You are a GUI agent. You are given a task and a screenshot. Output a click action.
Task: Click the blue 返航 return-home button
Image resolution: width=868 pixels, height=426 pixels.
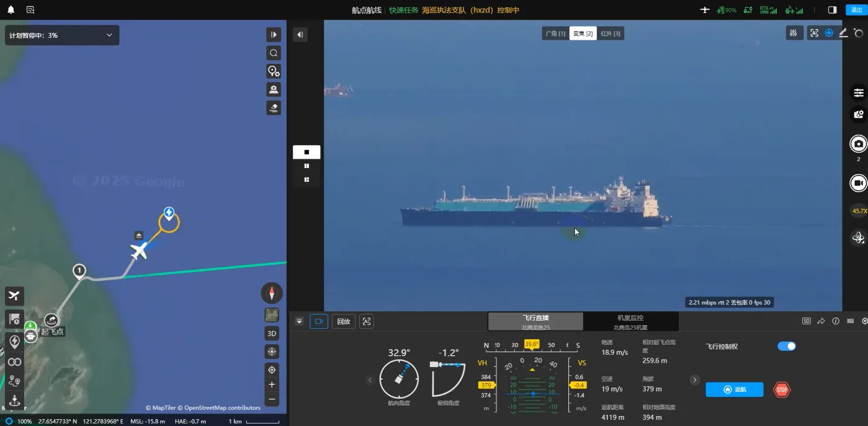point(735,389)
